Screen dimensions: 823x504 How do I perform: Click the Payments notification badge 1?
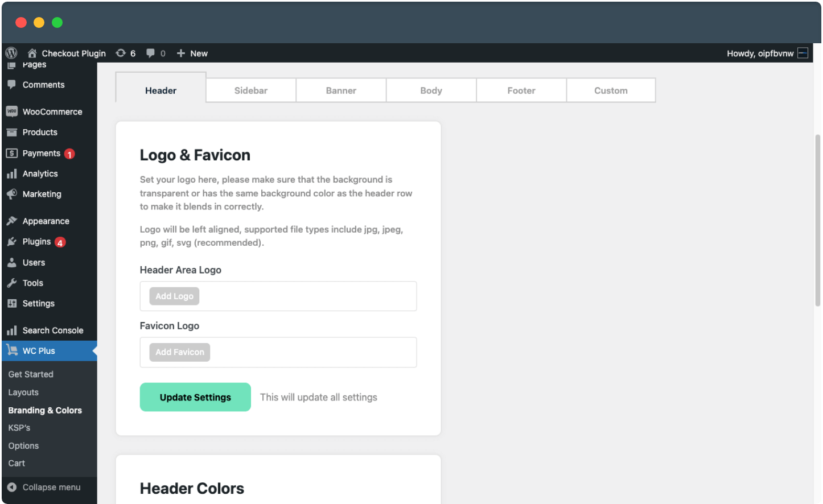(69, 154)
